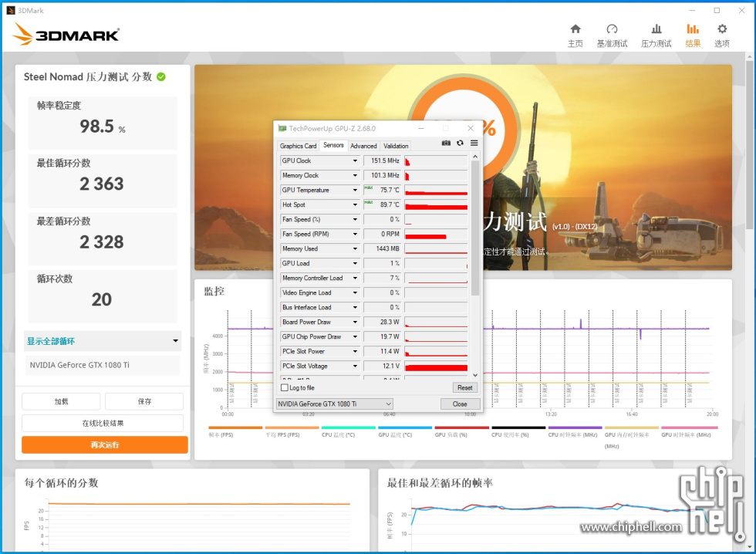Expand the 显示全部循环 dropdown
The width and height of the screenshot is (756, 554).
(175, 341)
